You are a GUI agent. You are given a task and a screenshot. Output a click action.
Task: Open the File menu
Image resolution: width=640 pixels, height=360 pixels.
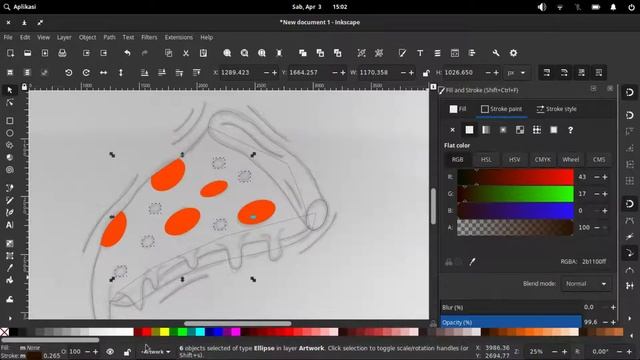[x=8, y=37]
